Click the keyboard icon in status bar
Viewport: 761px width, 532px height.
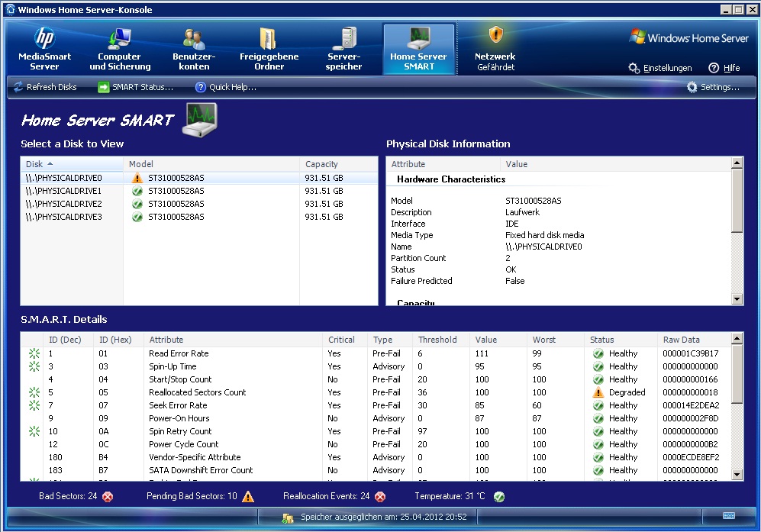729,515
